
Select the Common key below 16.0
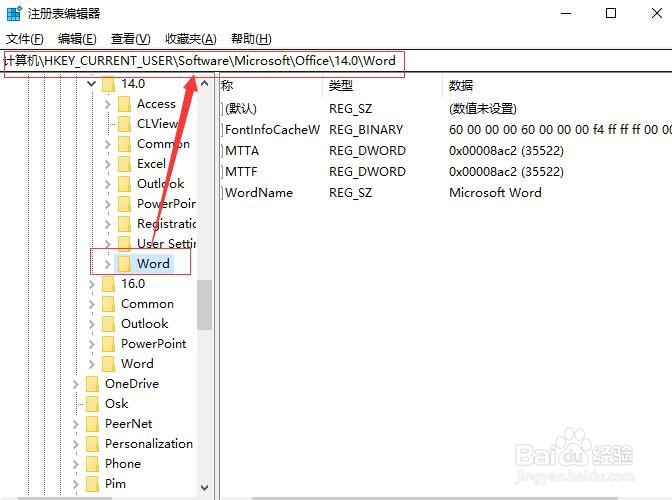[147, 304]
